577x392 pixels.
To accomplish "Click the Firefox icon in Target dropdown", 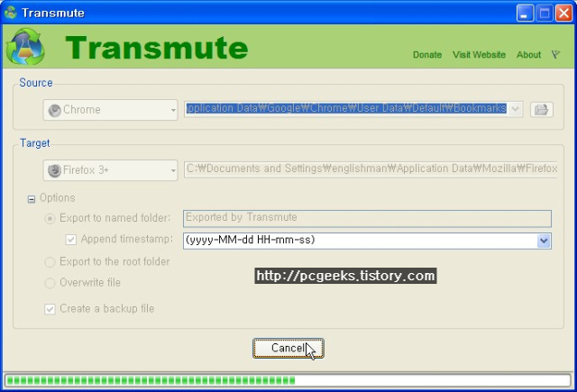I will tap(54, 170).
